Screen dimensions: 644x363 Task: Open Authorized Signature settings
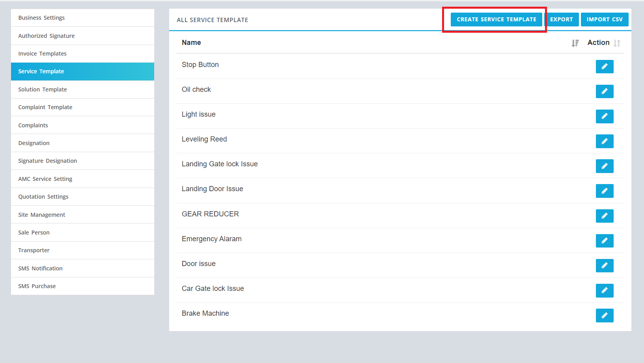point(82,36)
